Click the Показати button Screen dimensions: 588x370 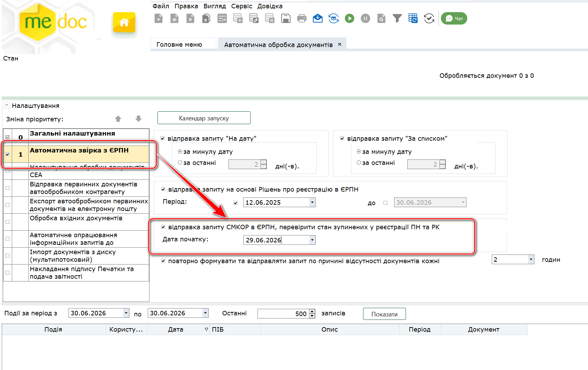pos(384,314)
